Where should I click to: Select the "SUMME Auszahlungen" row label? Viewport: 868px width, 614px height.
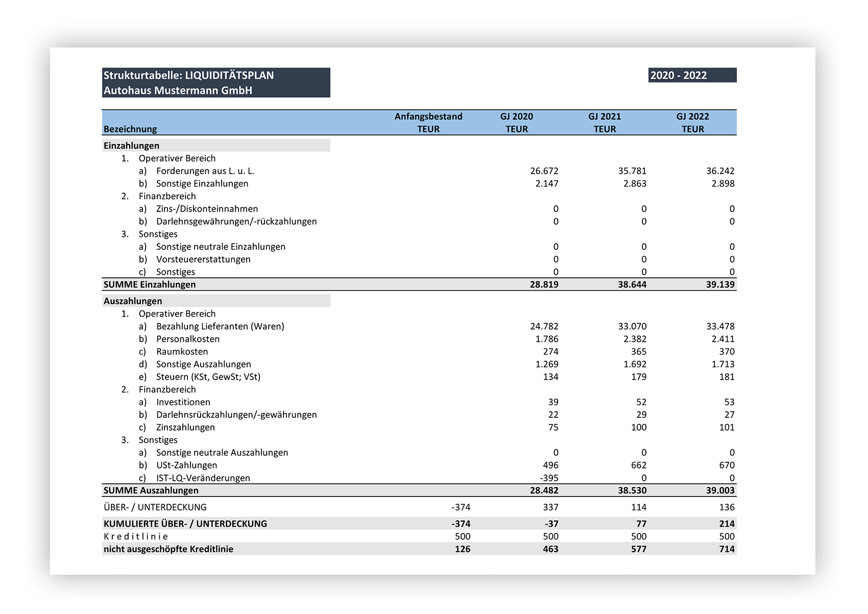pos(151,490)
